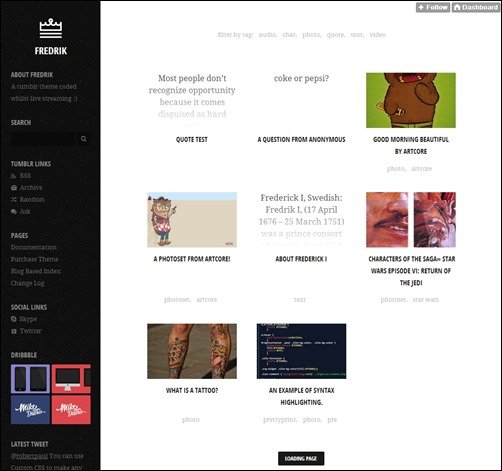Open An Example of Syntax Highlighting title
The image size is (502, 471).
pos(301,396)
